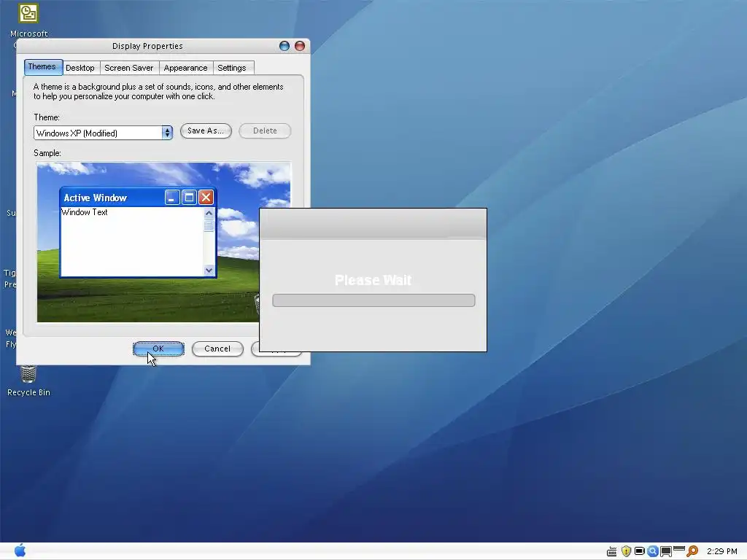Open the yellow security shield alert icon
The height and width of the screenshot is (560, 747).
[x=626, y=551]
